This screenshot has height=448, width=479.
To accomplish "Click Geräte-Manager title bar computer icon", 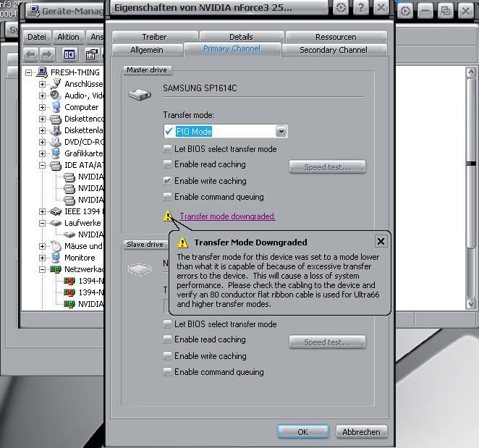I will coord(33,11).
